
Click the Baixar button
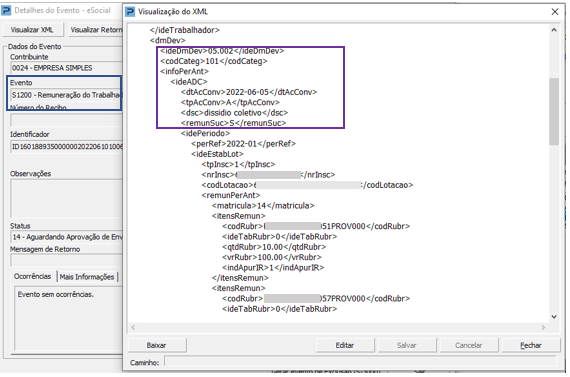coord(157,345)
